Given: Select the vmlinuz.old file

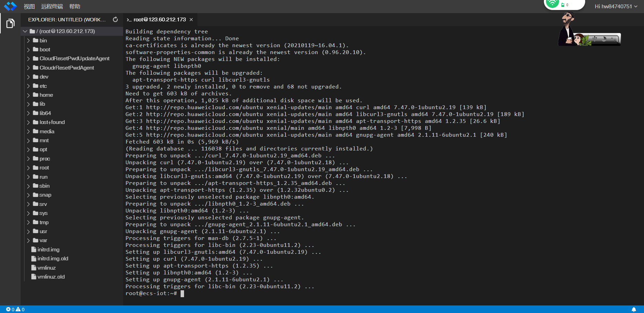Looking at the screenshot, I should 51,277.
